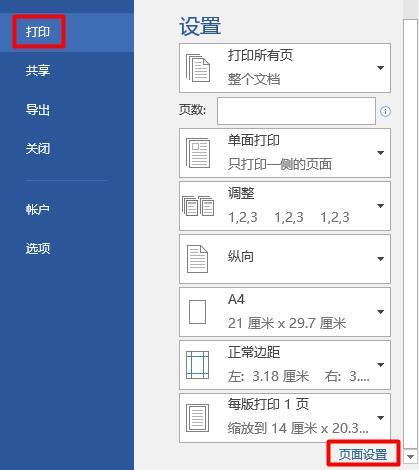
Task: Click the pages-per-sheet icon
Action: [197, 418]
